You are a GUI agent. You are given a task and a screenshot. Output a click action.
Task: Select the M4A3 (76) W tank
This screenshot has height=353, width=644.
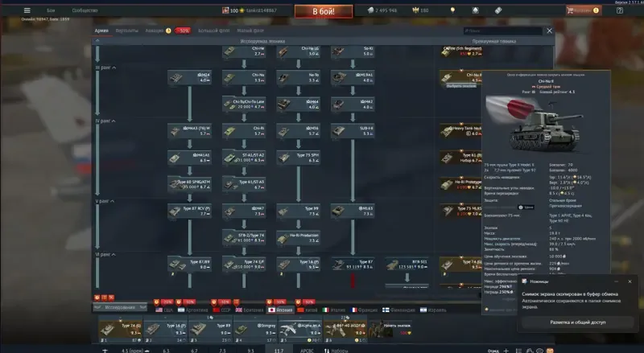189,131
